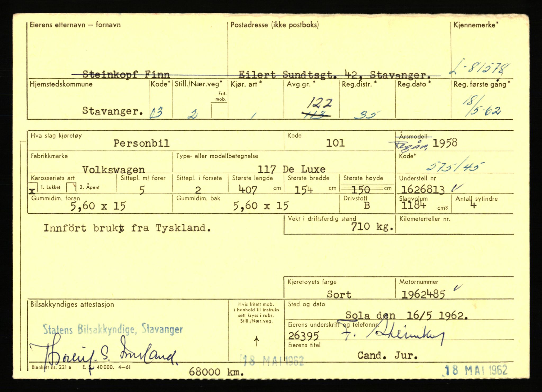This screenshot has width=542, height=392.
Task: Click the fuel type value 'B'
Action: [367, 206]
